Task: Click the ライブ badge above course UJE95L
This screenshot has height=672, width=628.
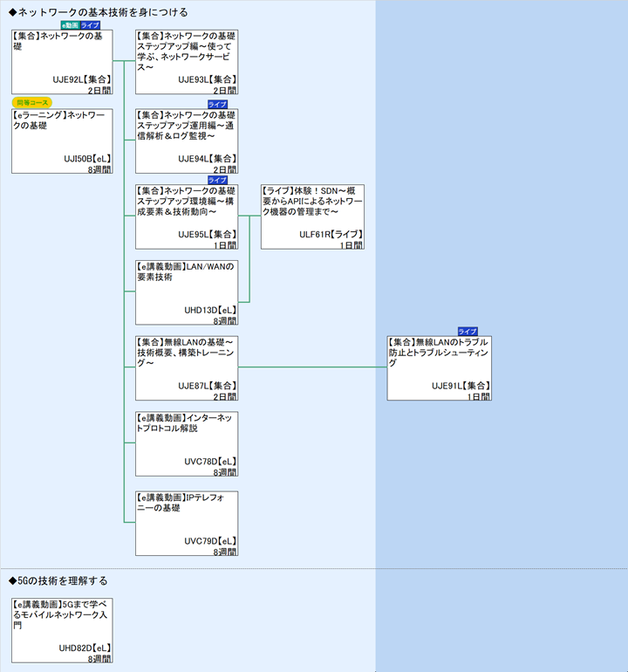Action: pos(217,180)
